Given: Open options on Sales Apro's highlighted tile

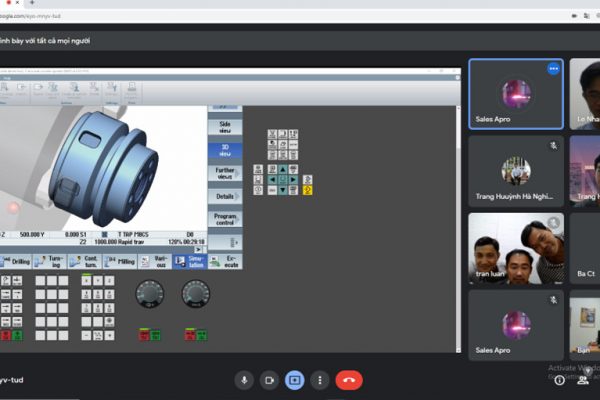Looking at the screenshot, I should click(x=553, y=69).
